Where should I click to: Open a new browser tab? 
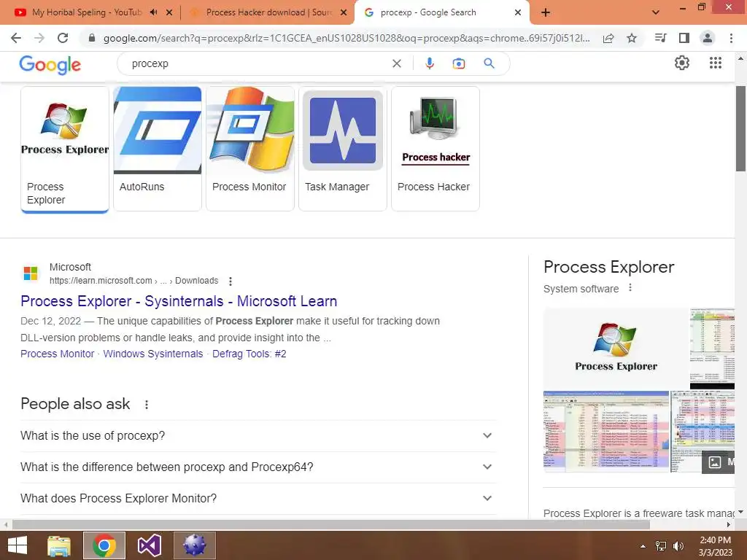pos(546,12)
